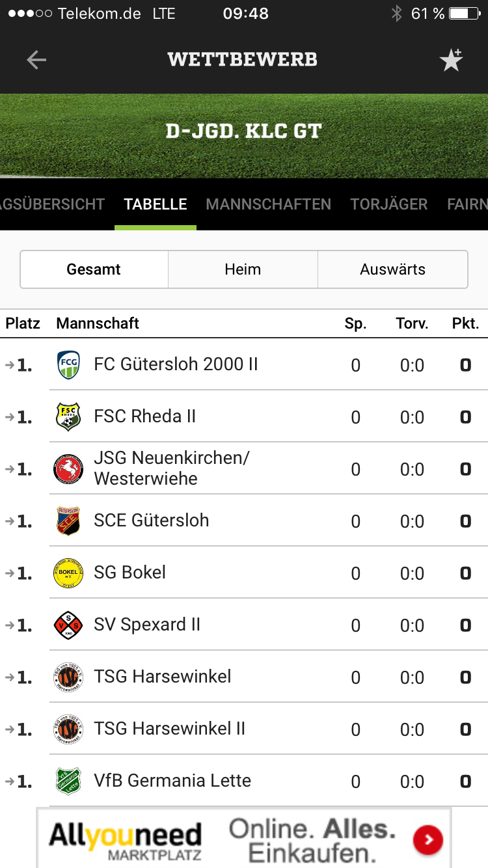The width and height of the screenshot is (488, 868).
Task: Select the Tabelle tab
Action: coord(156,204)
